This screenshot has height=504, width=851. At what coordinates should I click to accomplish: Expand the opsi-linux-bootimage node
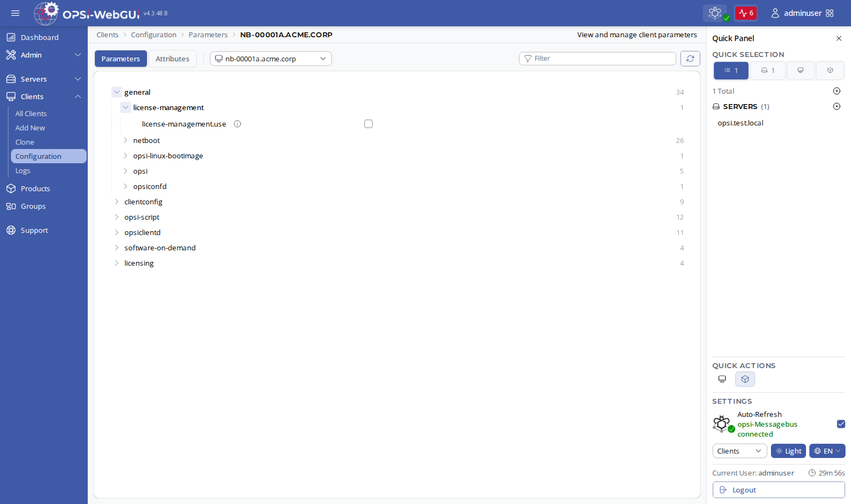click(126, 156)
